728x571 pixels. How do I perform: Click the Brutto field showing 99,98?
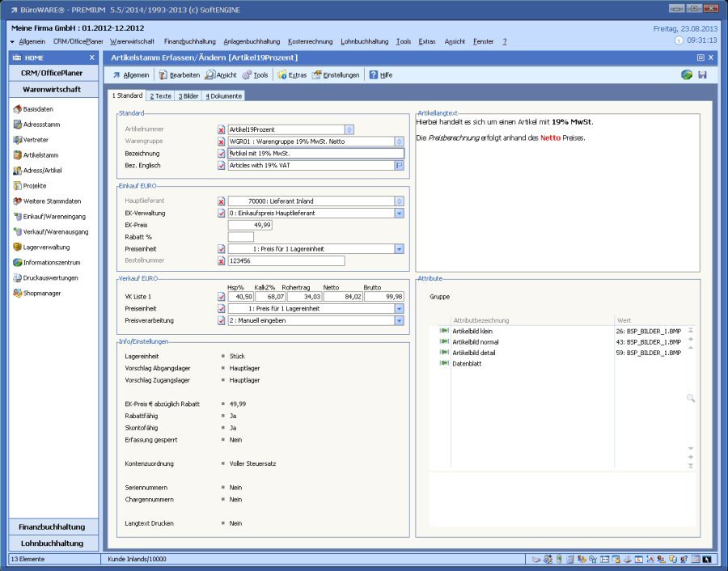click(384, 297)
